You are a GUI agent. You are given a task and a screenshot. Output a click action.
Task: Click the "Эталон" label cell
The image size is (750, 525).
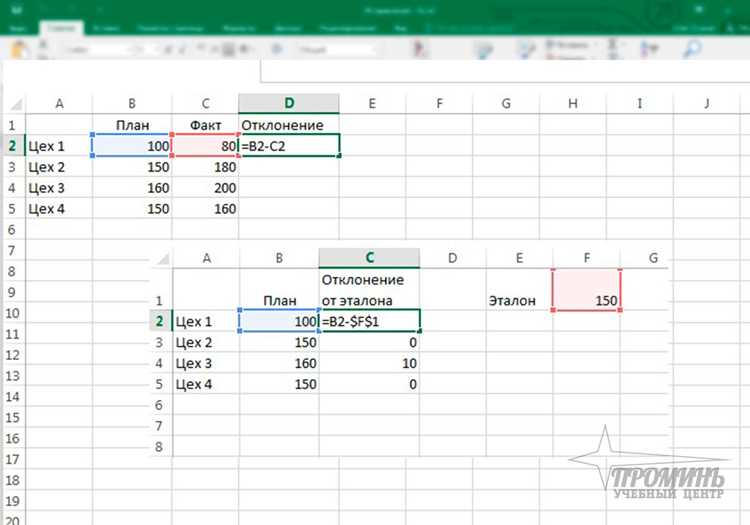(x=519, y=290)
